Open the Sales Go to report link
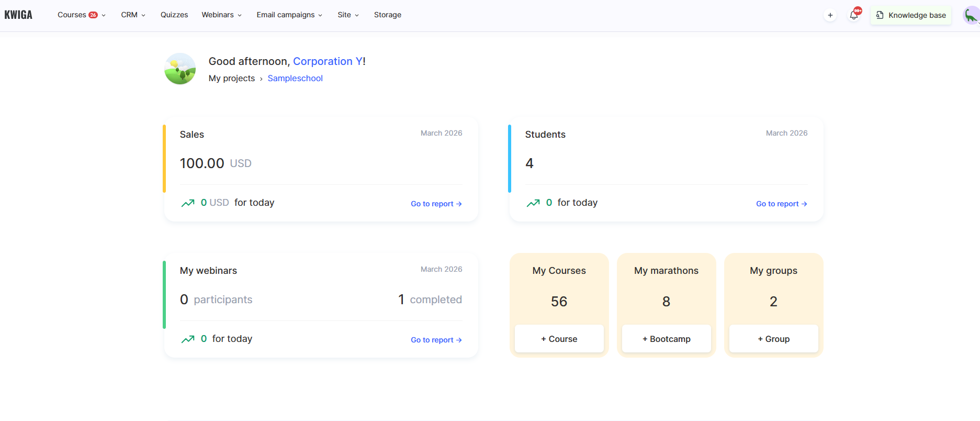Viewport: 980px width, 421px height. pos(436,204)
